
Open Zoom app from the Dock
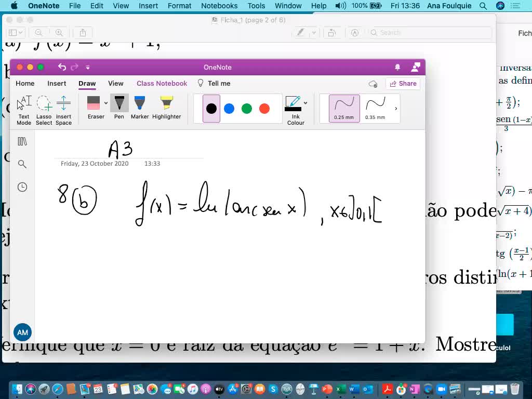point(442,389)
